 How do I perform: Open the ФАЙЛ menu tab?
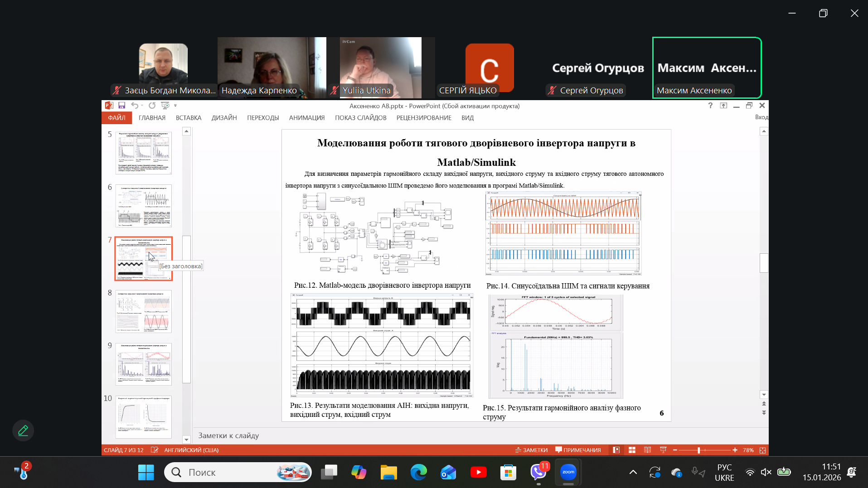click(116, 118)
